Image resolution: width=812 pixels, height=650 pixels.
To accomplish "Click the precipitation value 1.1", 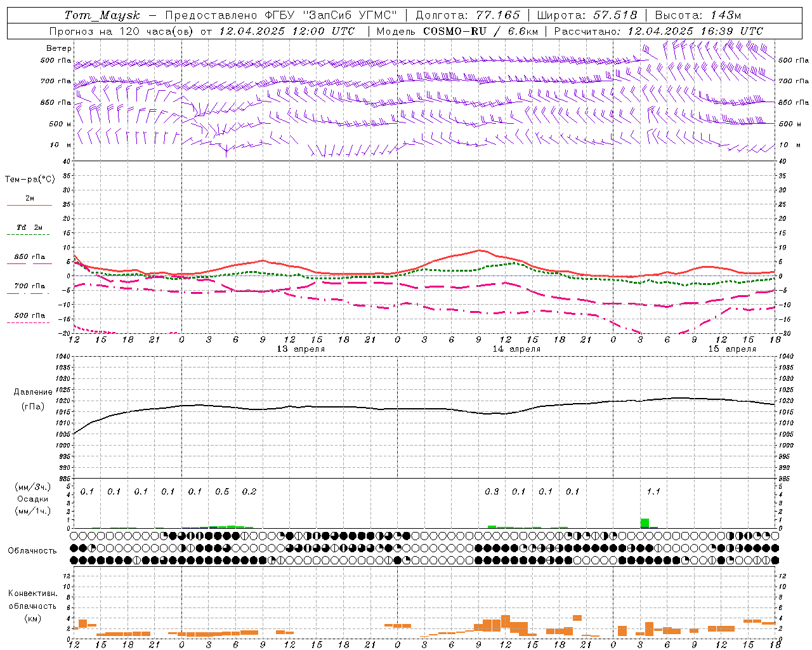I will (x=653, y=492).
